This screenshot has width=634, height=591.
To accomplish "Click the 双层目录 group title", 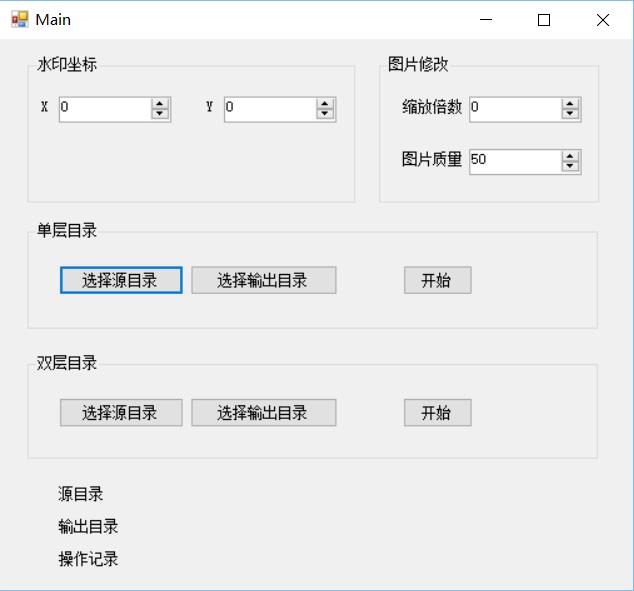I will pyautogui.click(x=67, y=363).
